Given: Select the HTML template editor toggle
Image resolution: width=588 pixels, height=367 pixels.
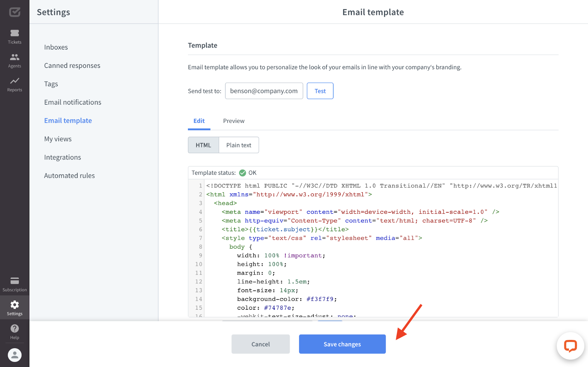Looking at the screenshot, I should coord(204,145).
